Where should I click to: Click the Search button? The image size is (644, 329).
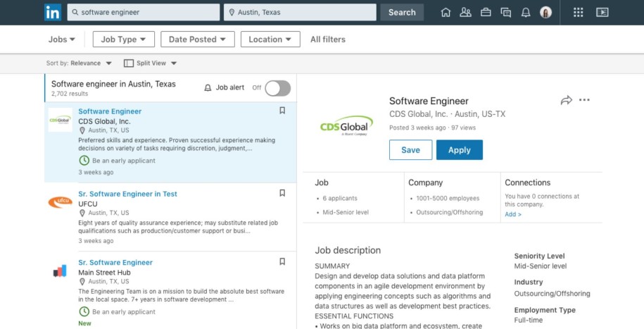click(x=402, y=13)
